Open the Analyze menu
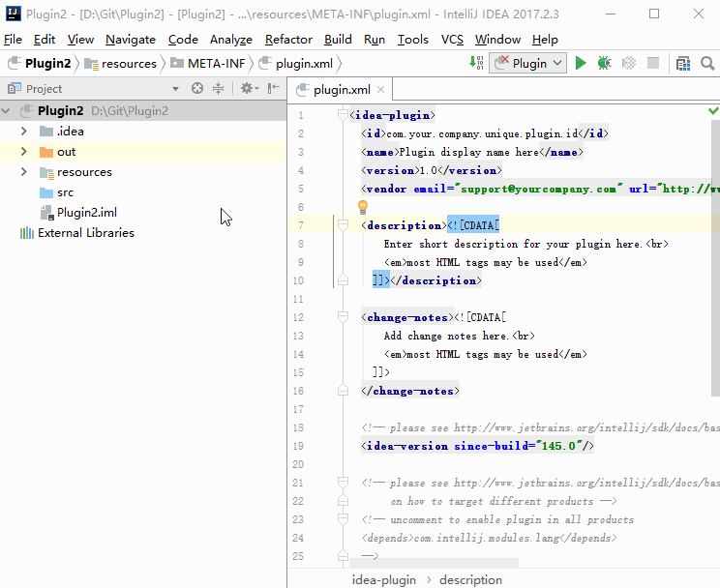 (231, 40)
